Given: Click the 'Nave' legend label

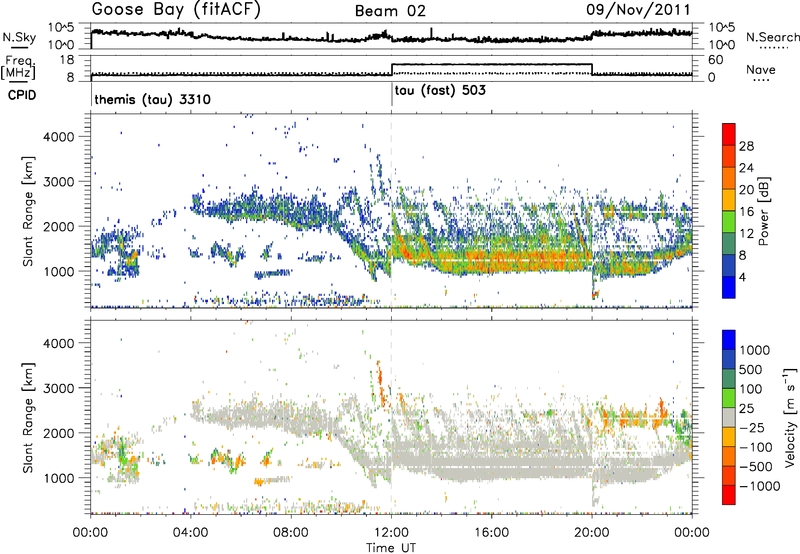Looking at the screenshot, I should (x=761, y=69).
